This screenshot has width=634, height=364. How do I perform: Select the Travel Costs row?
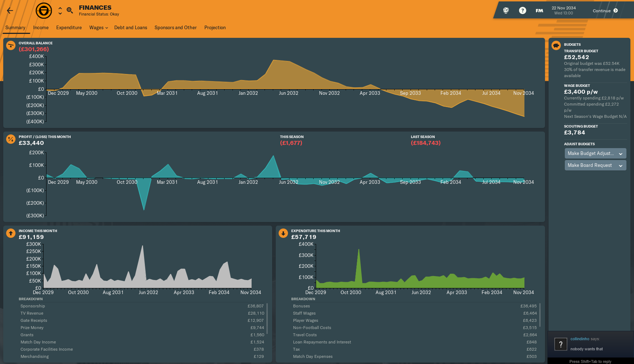[414, 335]
